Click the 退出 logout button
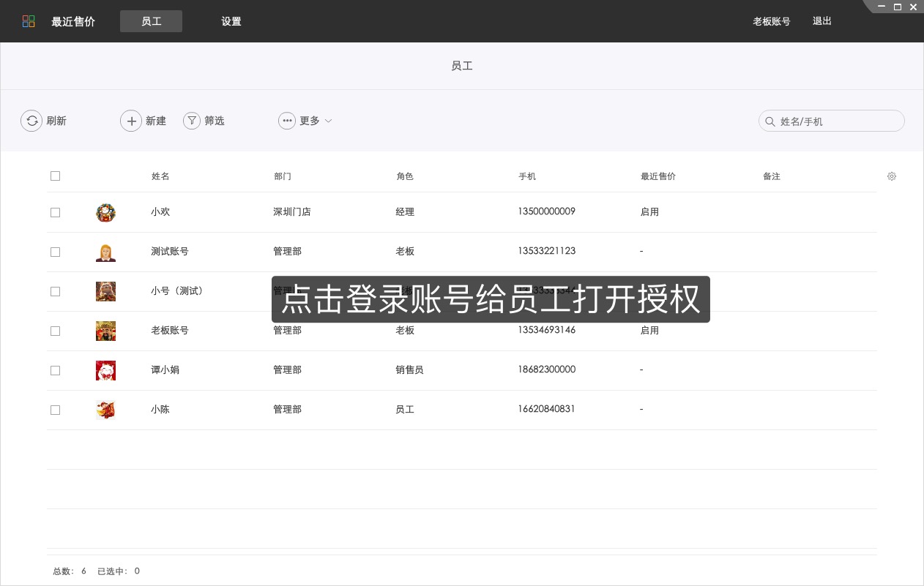 pos(821,21)
